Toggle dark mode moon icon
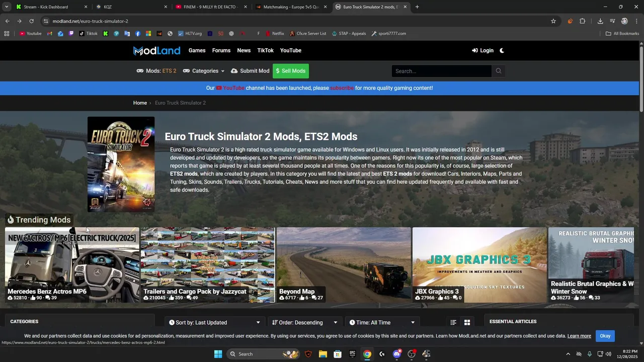Image resolution: width=644 pixels, height=362 pixels. [x=502, y=50]
